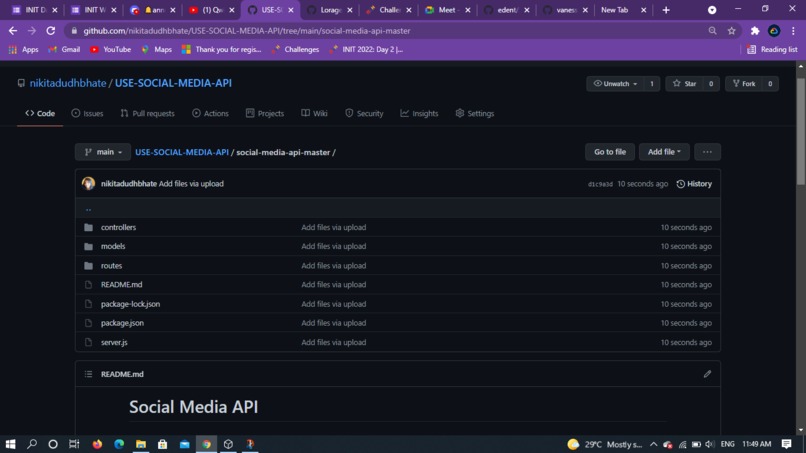Open the server.js file
This screenshot has width=806, height=453.
coord(114,342)
